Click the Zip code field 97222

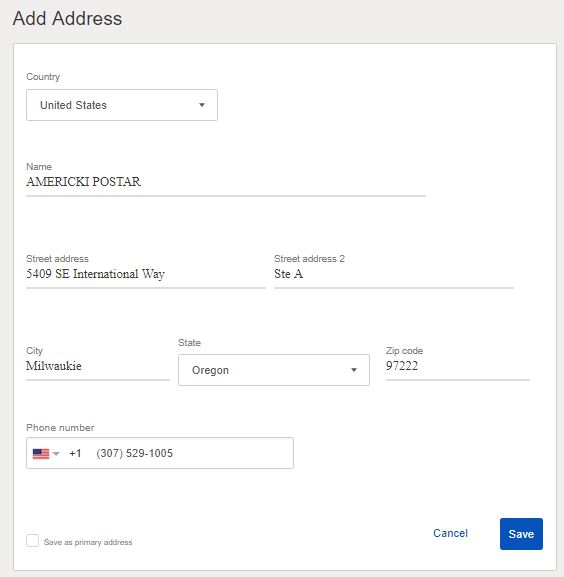[x=458, y=366]
